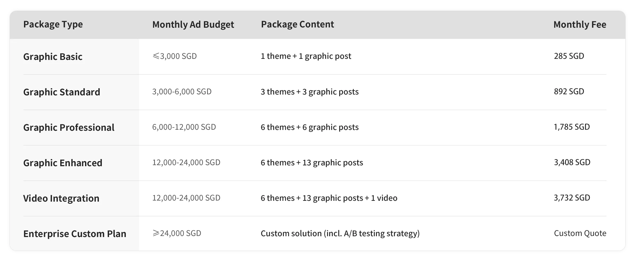The image size is (644, 261).
Task: Click the 3,408 SGD monthly fee
Action: (572, 162)
